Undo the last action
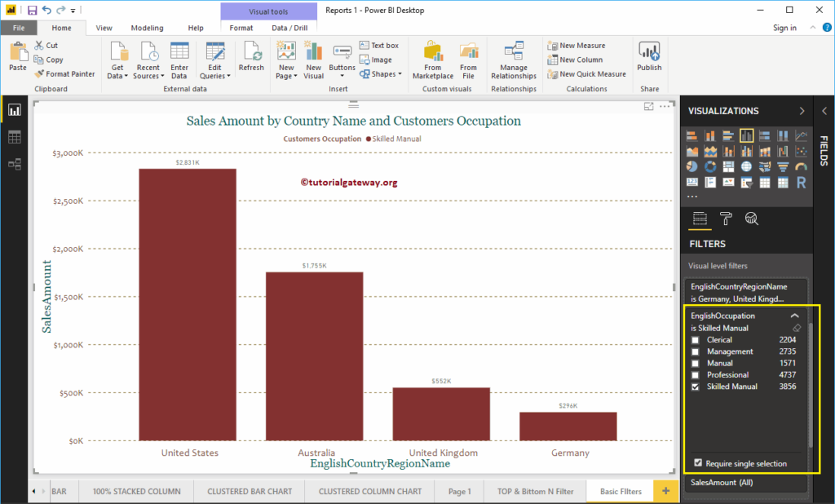Viewport: 835px width, 504px height. point(46,10)
